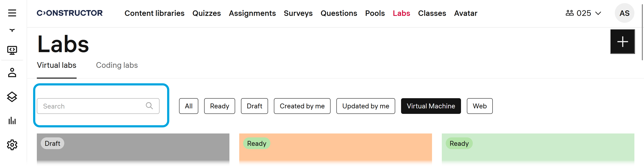
Task: Click the Constructor logo
Action: point(70,13)
